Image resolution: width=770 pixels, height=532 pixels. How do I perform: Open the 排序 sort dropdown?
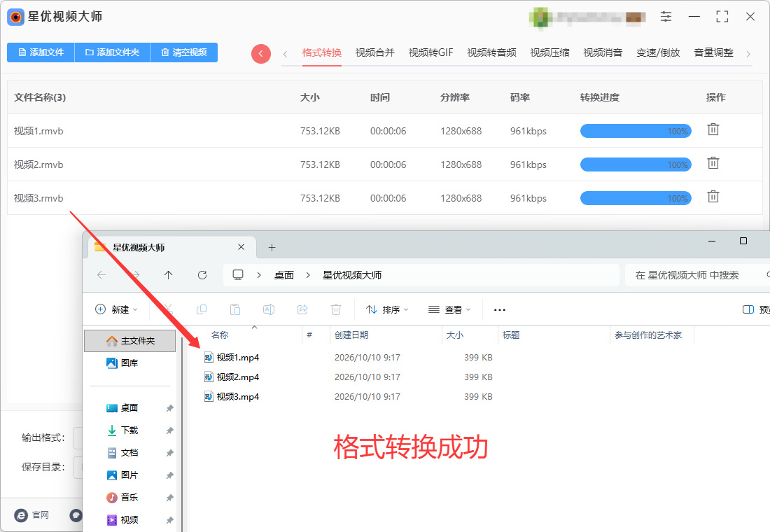point(387,309)
